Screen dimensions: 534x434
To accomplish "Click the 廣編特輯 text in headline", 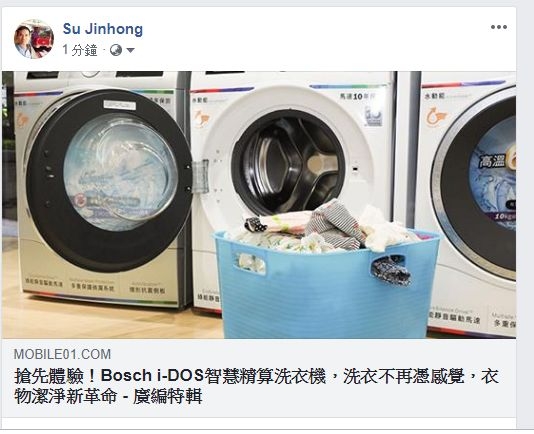I will pos(168,397).
